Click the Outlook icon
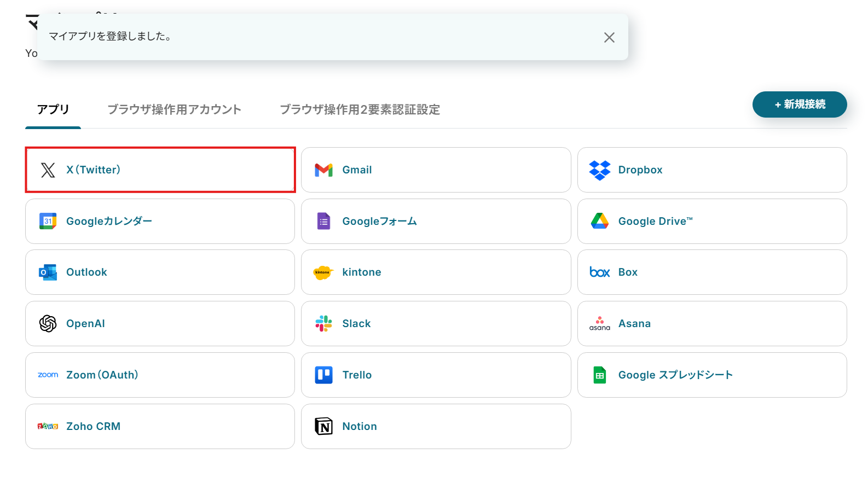Screen dimensions: 868x483 [x=48, y=272]
